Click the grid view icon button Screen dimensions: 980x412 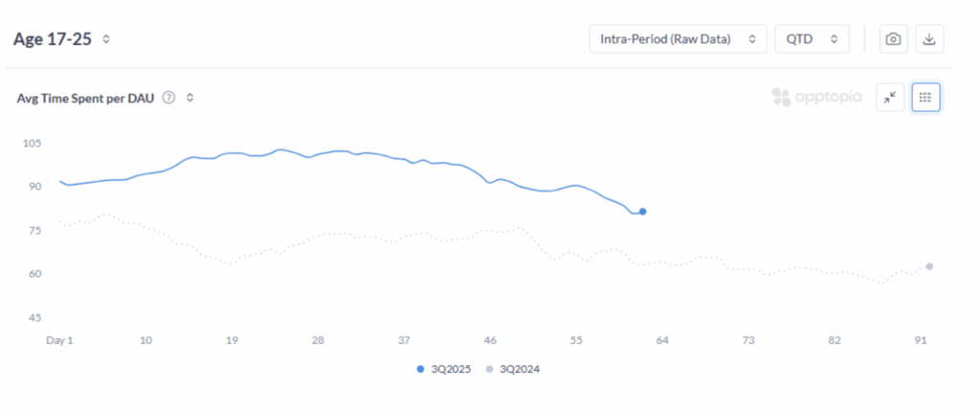point(925,97)
